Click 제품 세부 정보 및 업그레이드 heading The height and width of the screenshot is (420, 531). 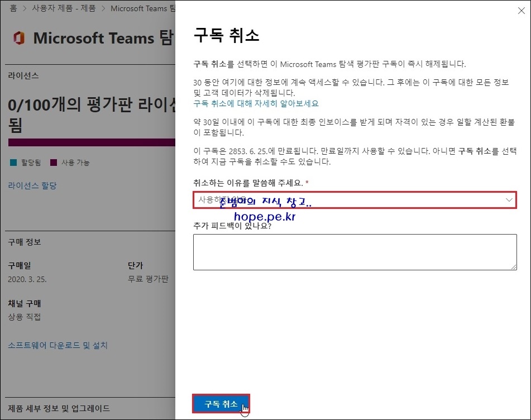coord(59,408)
